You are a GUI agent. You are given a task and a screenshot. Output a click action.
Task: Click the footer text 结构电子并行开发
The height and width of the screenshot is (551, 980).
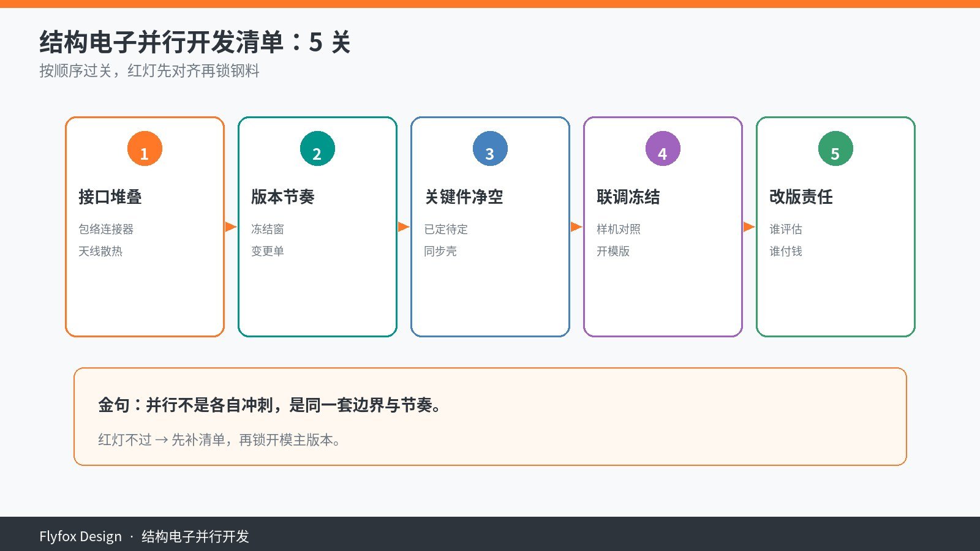(x=195, y=537)
